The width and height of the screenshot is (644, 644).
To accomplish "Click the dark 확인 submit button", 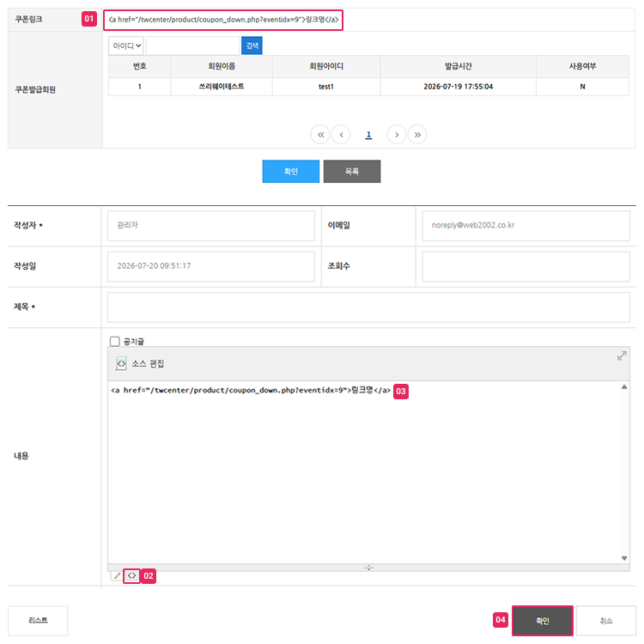I will tap(543, 621).
